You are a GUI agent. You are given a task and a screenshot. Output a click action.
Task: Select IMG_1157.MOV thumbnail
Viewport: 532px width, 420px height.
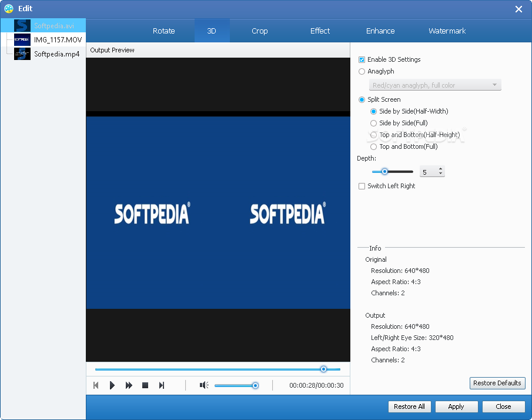pyautogui.click(x=22, y=40)
